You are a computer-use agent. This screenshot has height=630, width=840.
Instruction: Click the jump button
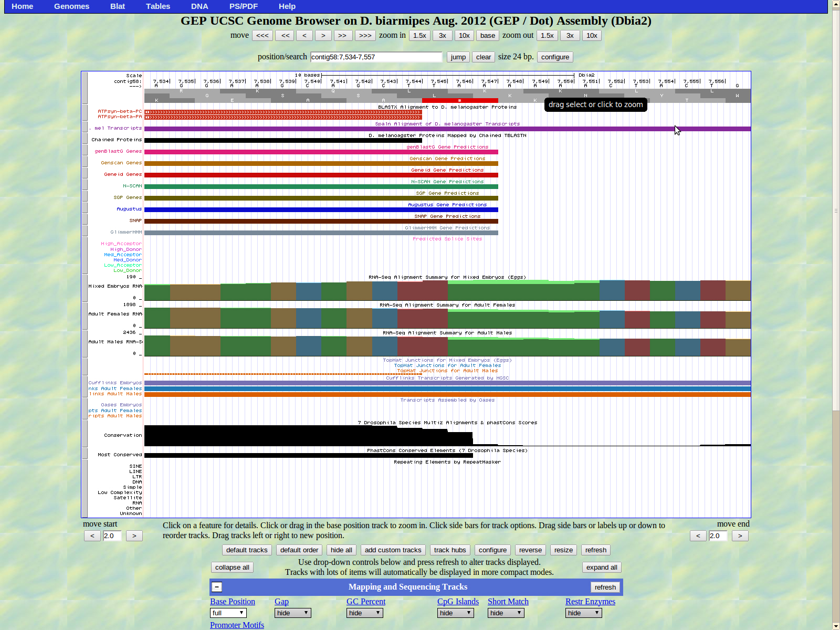click(458, 57)
